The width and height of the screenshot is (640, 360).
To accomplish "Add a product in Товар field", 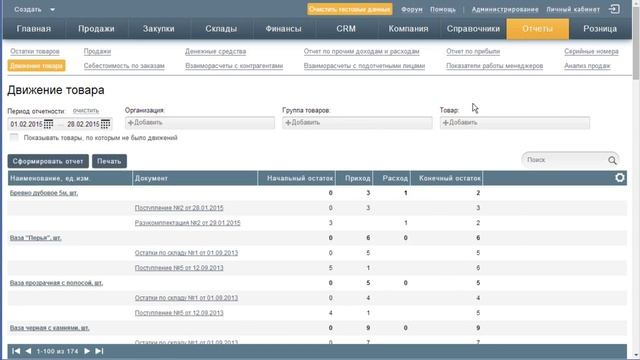I will 515,123.
